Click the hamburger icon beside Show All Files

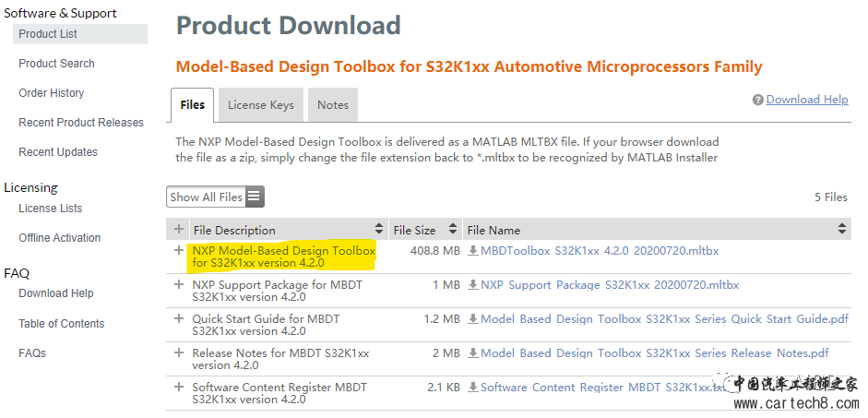254,197
